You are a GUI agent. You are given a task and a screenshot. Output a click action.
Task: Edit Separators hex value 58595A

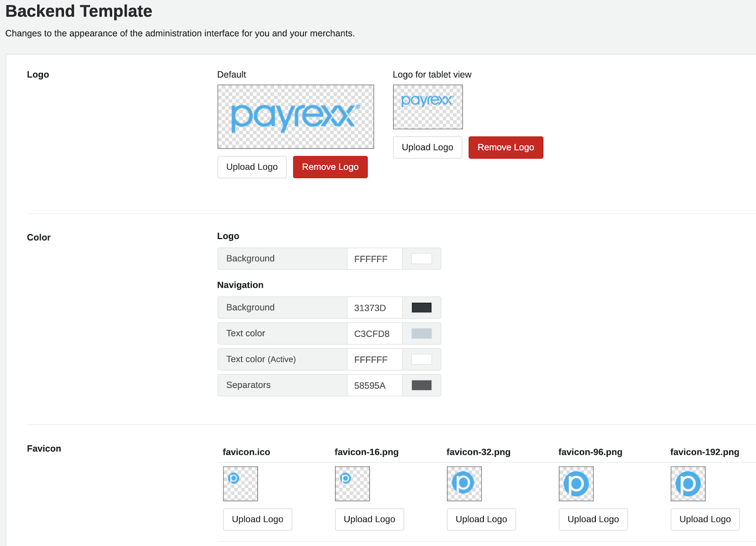[375, 385]
